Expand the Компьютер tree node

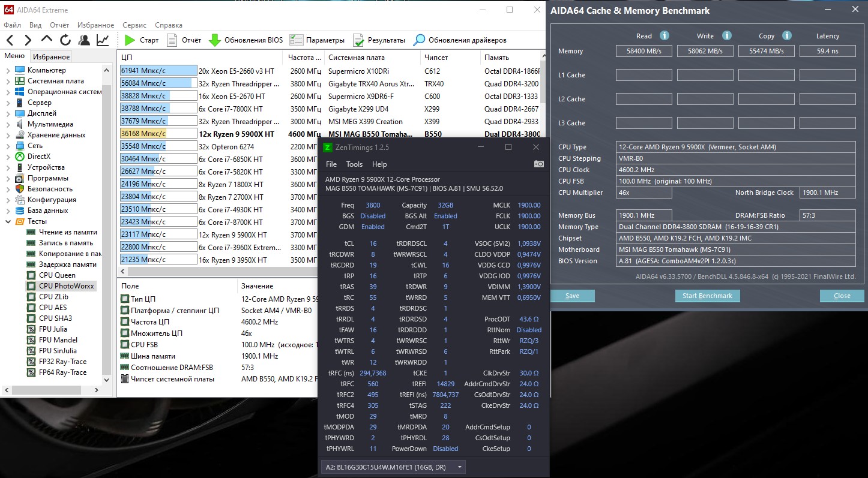[x=8, y=70]
